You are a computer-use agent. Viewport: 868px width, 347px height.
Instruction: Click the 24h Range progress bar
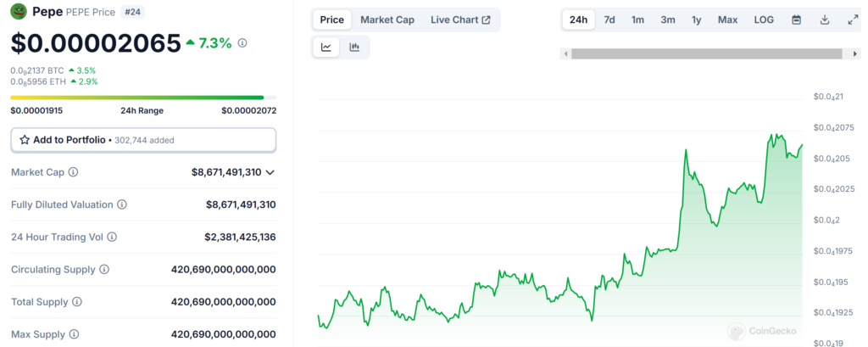[143, 97]
